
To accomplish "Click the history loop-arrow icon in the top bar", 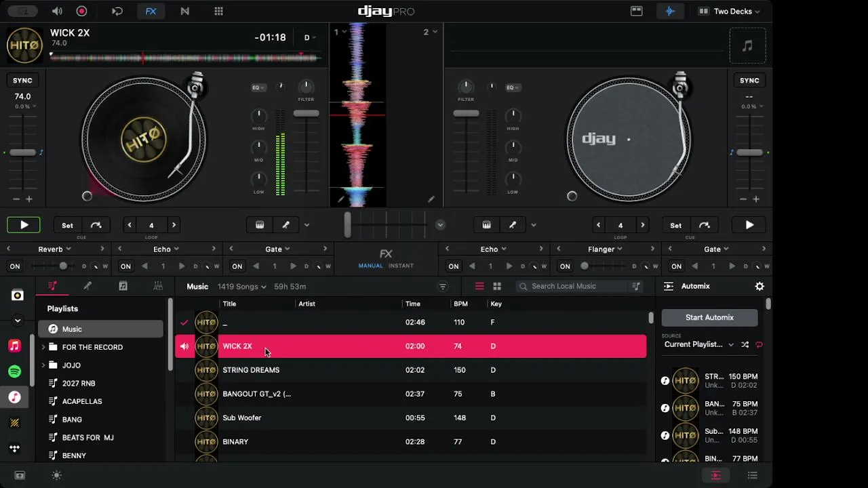I will pyautogui.click(x=117, y=11).
